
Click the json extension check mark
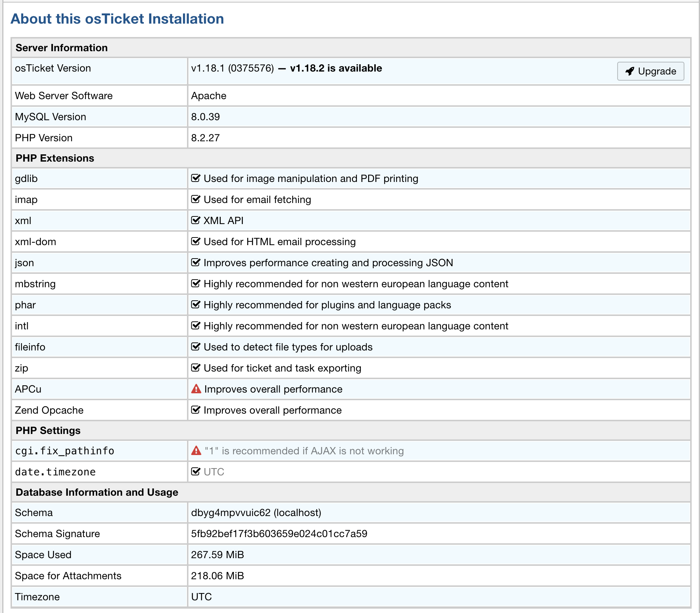(x=196, y=263)
